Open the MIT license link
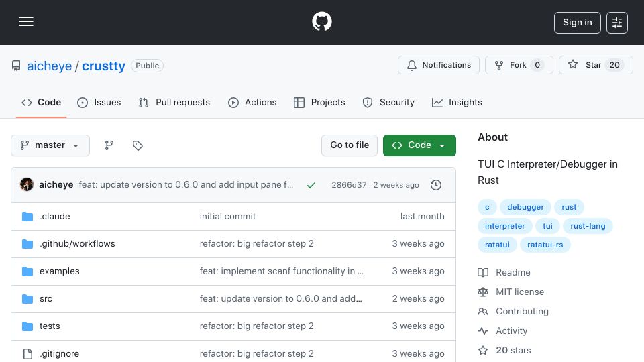 point(519,292)
